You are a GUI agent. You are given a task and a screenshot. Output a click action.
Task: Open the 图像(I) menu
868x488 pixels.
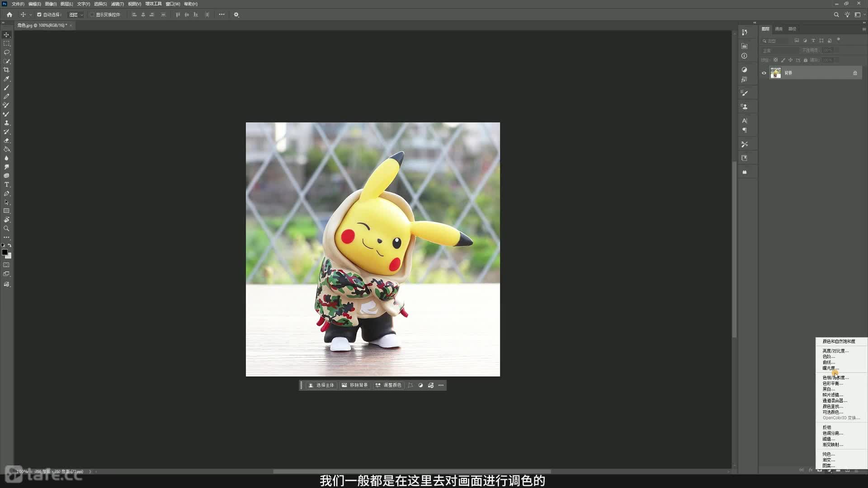51,4
